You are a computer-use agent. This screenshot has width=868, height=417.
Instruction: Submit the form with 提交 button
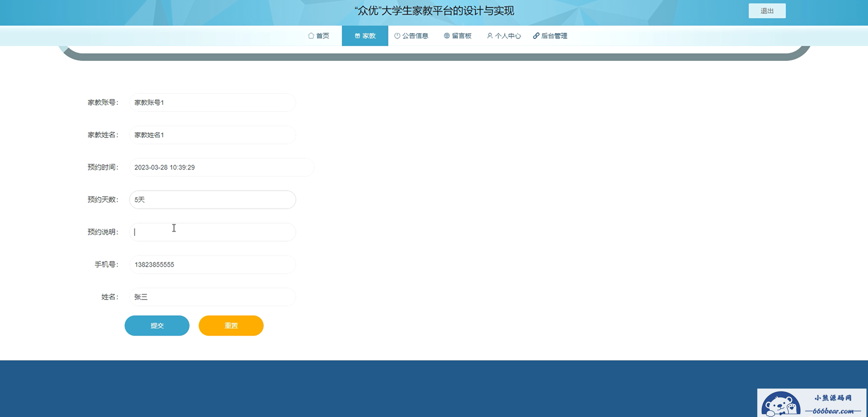pos(157,326)
